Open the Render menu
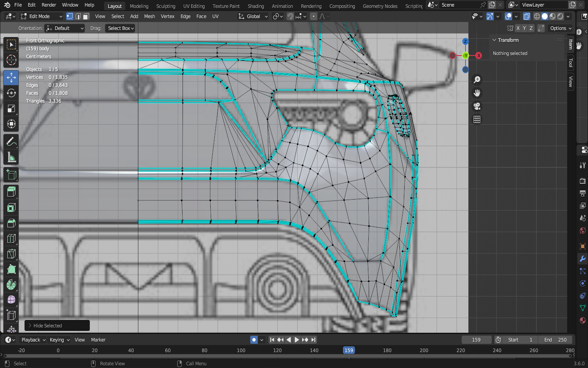Viewport: 588px width, 368px height. click(x=49, y=5)
